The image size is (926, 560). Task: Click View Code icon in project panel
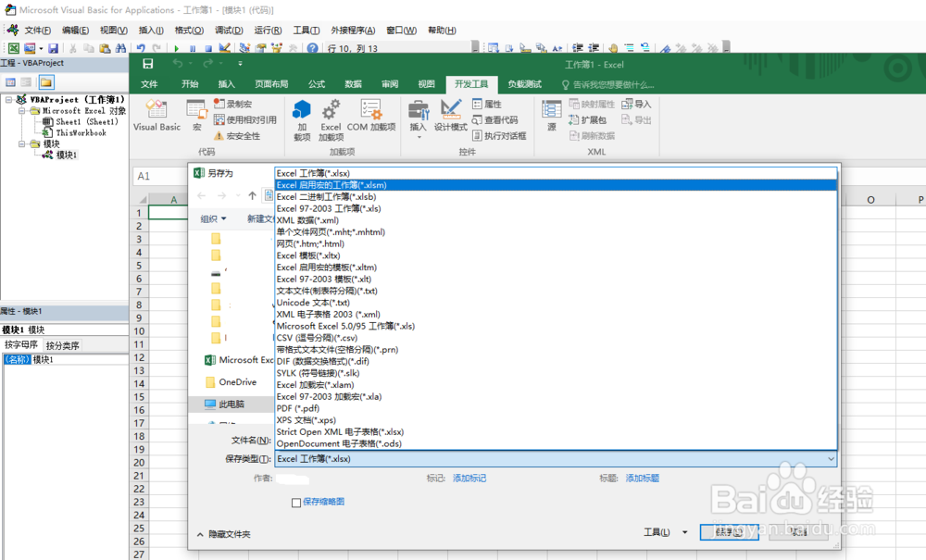coord(10,82)
